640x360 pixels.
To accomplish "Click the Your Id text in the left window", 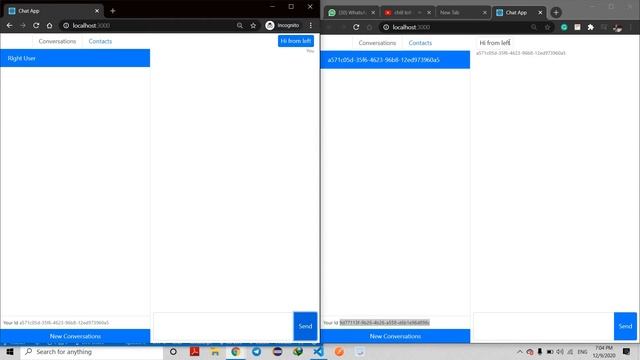I will pyautogui.click(x=56, y=322).
